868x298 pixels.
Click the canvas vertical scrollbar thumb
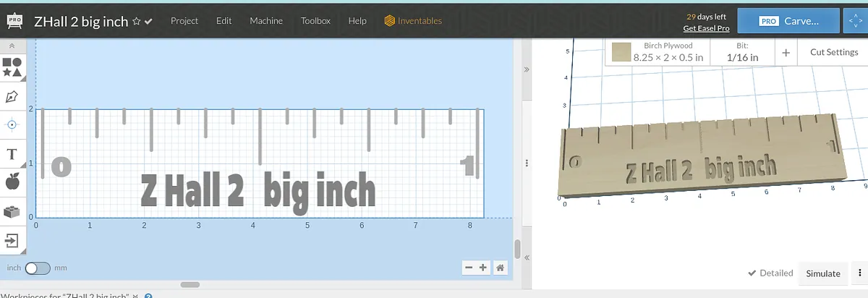[x=517, y=249]
